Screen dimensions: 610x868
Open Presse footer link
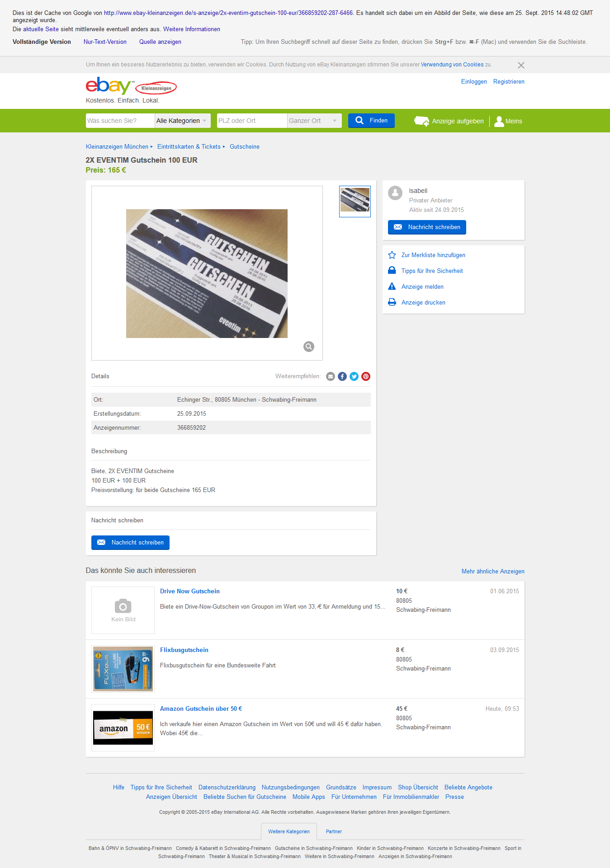[x=454, y=797]
